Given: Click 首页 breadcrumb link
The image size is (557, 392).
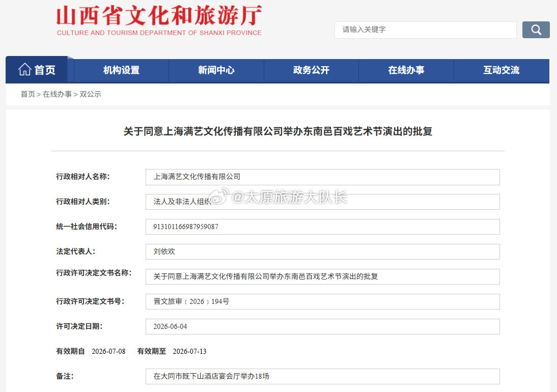Looking at the screenshot, I should 27,94.
